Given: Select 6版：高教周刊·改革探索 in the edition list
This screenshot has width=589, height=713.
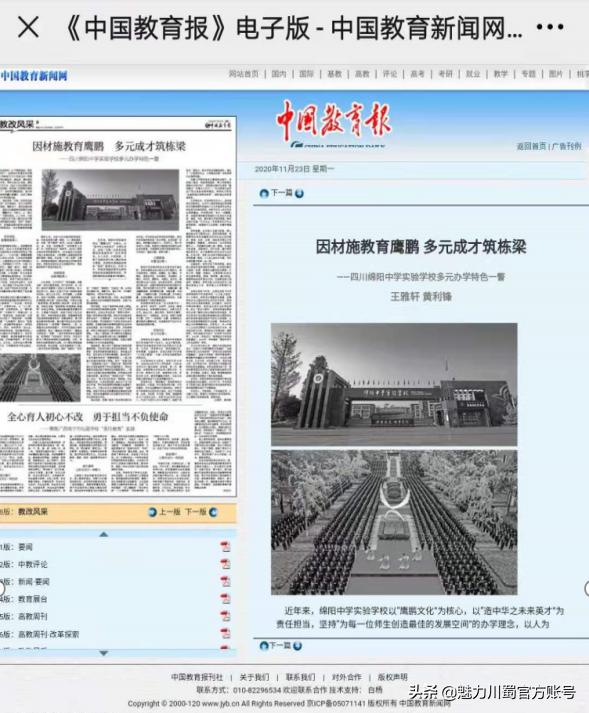Looking at the screenshot, I should 40,634.
